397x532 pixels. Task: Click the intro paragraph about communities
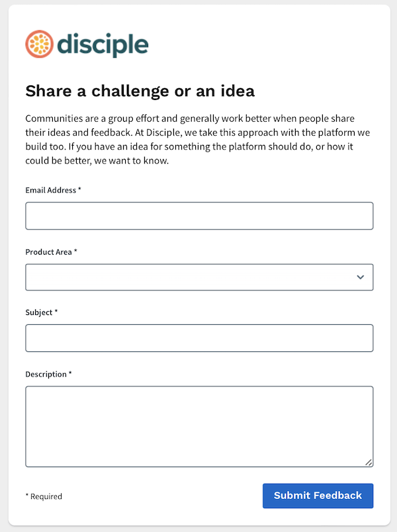[197, 139]
